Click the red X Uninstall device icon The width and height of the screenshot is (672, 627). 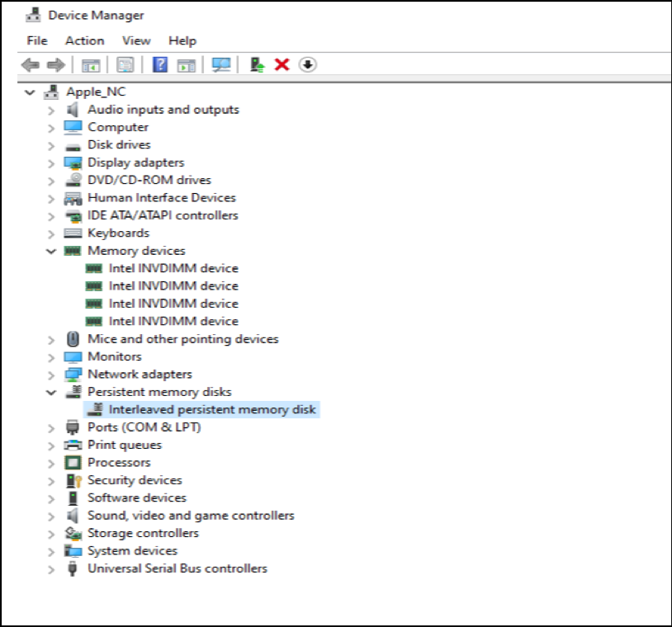[x=282, y=64]
